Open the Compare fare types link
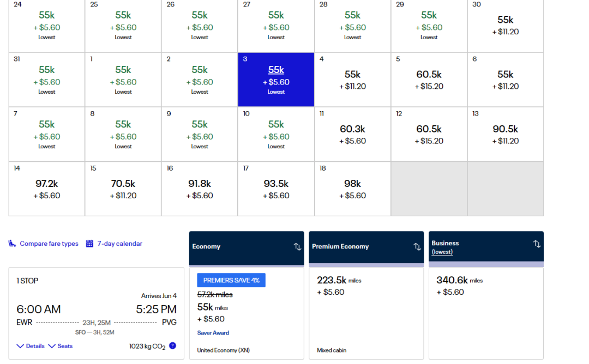The height and width of the screenshot is (364, 589). (x=49, y=244)
